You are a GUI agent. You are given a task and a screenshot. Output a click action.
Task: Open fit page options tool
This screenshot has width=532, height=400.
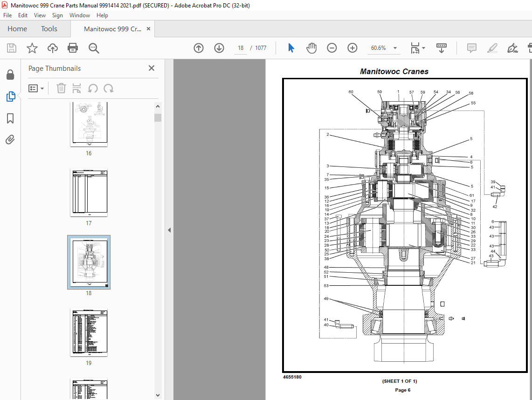[417, 48]
